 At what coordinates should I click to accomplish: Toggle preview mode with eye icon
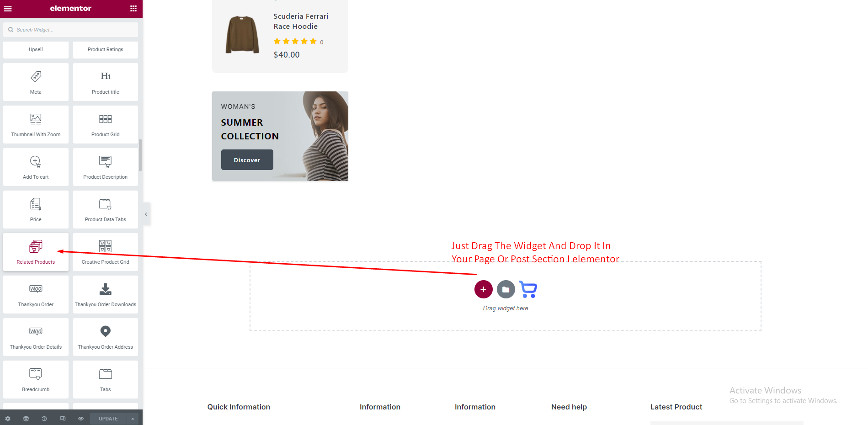pos(81,419)
